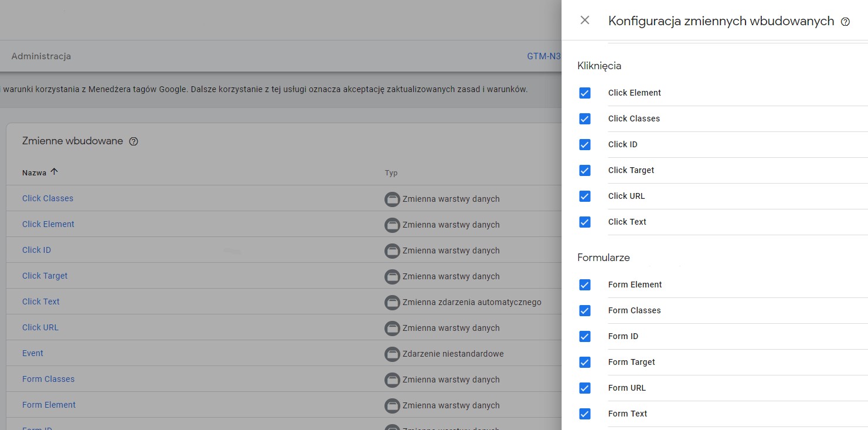Close the built-in variables configuration panel
868x430 pixels.
(584, 21)
